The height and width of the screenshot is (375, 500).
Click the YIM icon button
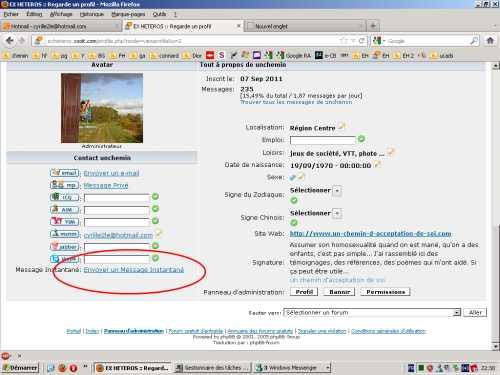(65, 221)
